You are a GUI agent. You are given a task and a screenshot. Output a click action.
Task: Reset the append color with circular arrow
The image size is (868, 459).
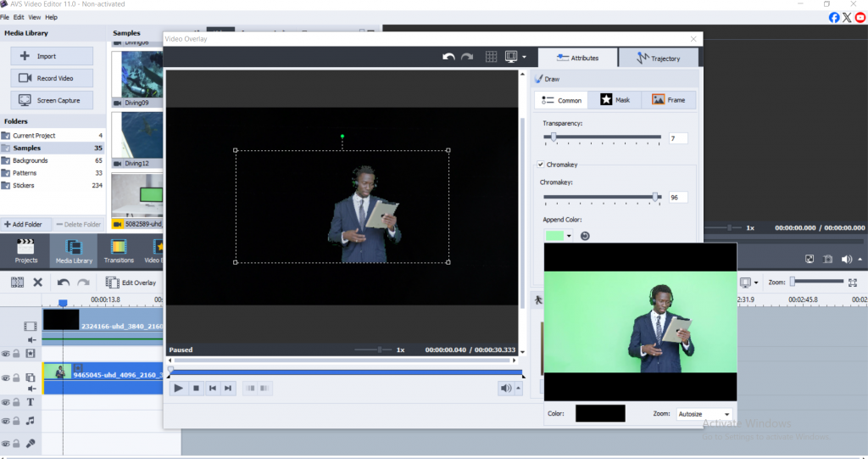click(x=584, y=236)
